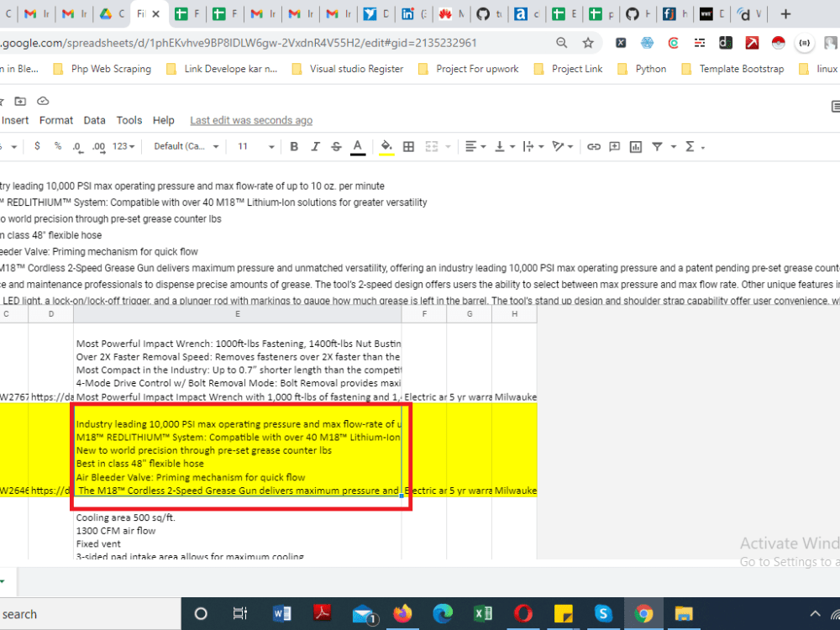Viewport: 840px width, 630px height.
Task: Expand filter views dropdown arrow
Action: [674, 147]
